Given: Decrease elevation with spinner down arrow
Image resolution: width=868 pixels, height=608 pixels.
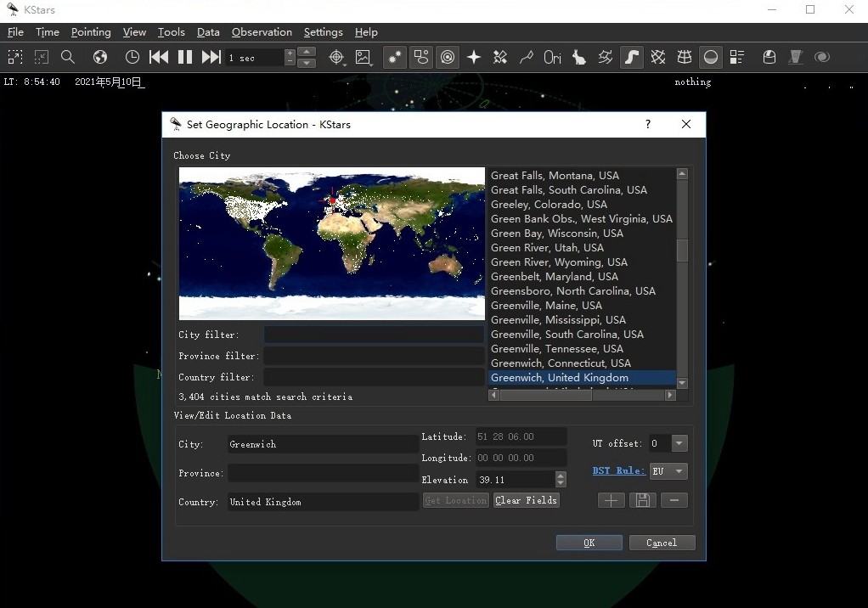Looking at the screenshot, I should pos(561,483).
